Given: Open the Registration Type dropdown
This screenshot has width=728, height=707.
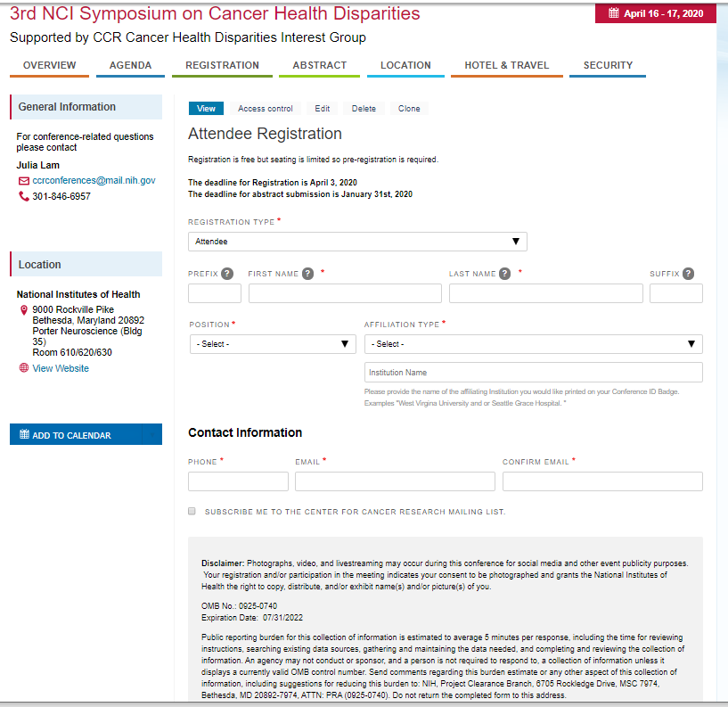Looking at the screenshot, I should 357,242.
